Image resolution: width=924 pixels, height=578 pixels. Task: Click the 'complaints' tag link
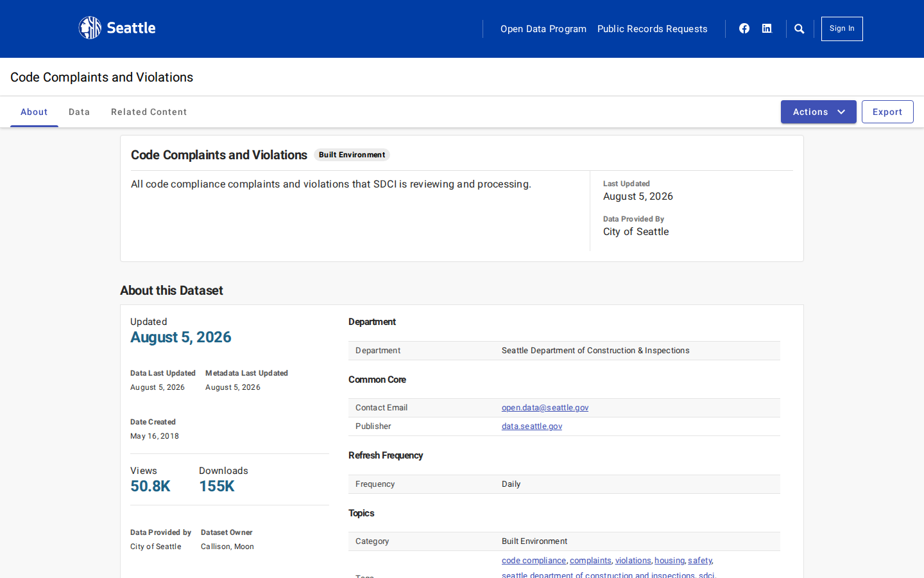[x=590, y=561]
